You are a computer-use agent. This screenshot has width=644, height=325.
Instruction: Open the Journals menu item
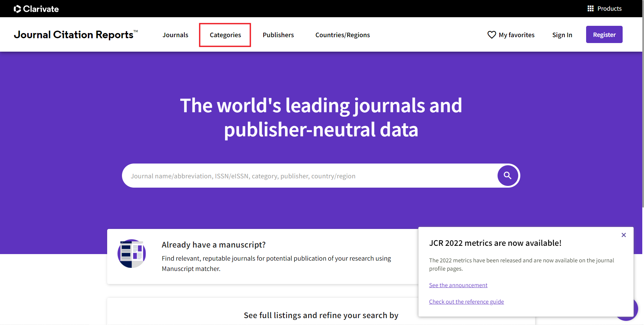point(175,35)
